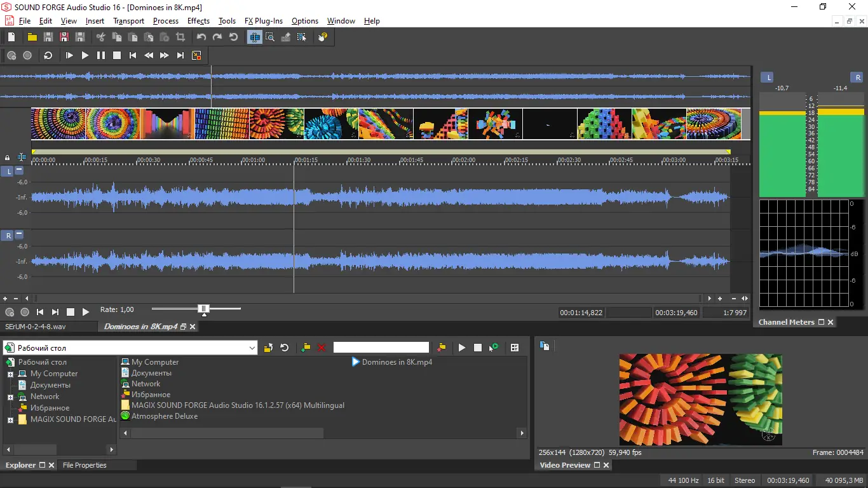Delete item with red X in Explorer

coord(322,348)
